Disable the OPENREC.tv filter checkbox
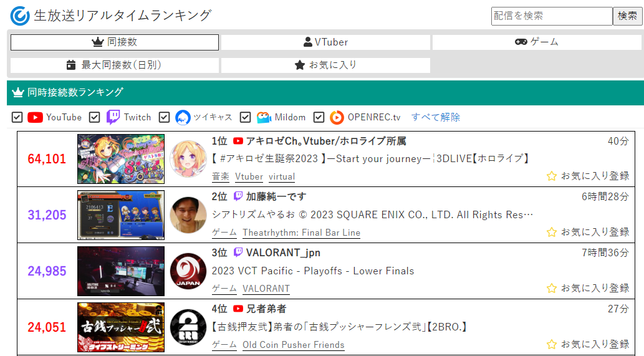Image resolution: width=644 pixels, height=356 pixels. [x=319, y=117]
